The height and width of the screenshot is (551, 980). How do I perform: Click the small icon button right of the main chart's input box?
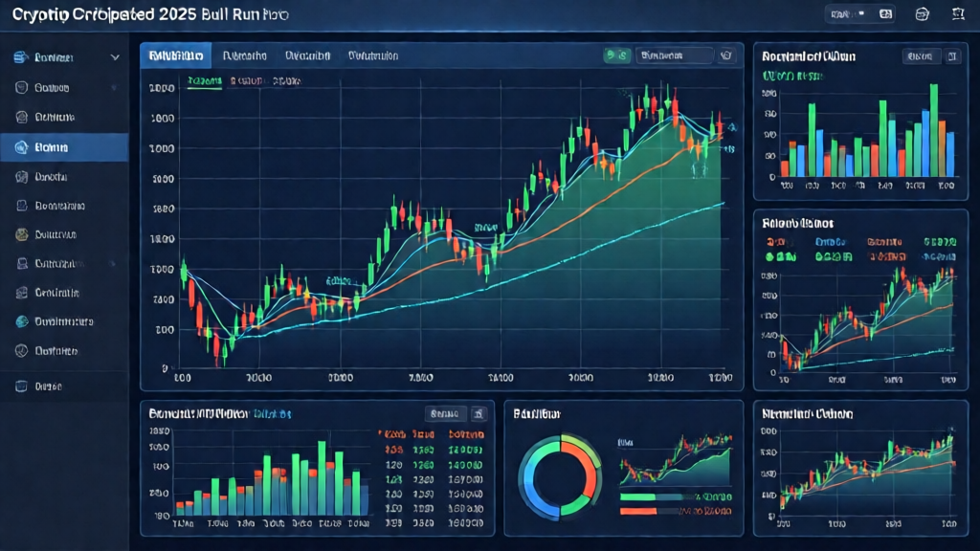tap(726, 55)
